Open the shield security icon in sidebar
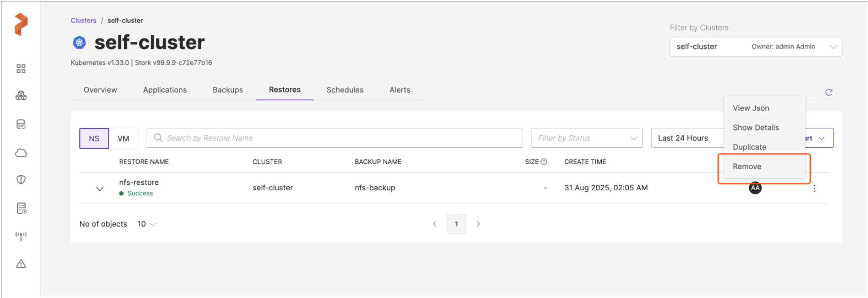This screenshot has height=298, width=868. (x=21, y=180)
